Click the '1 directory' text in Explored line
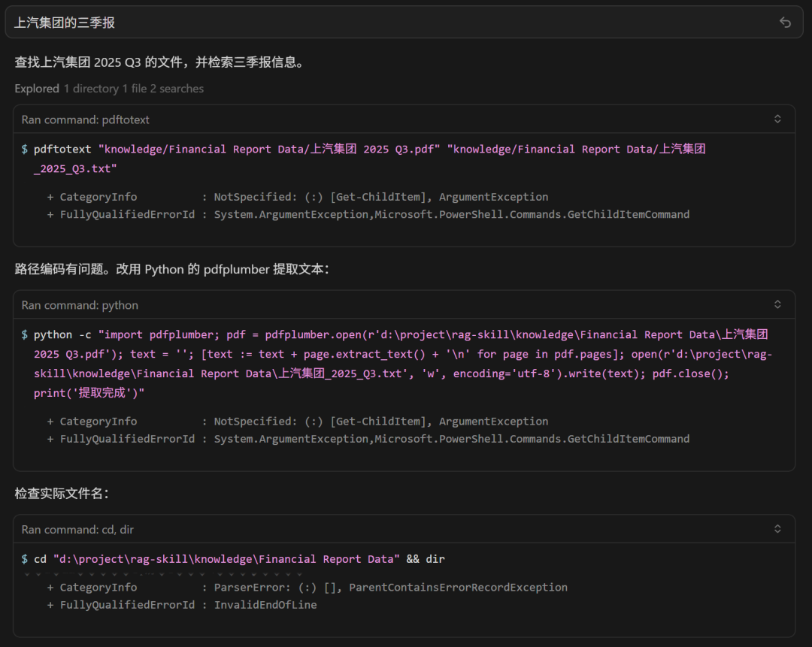This screenshot has width=812, height=647. click(91, 89)
